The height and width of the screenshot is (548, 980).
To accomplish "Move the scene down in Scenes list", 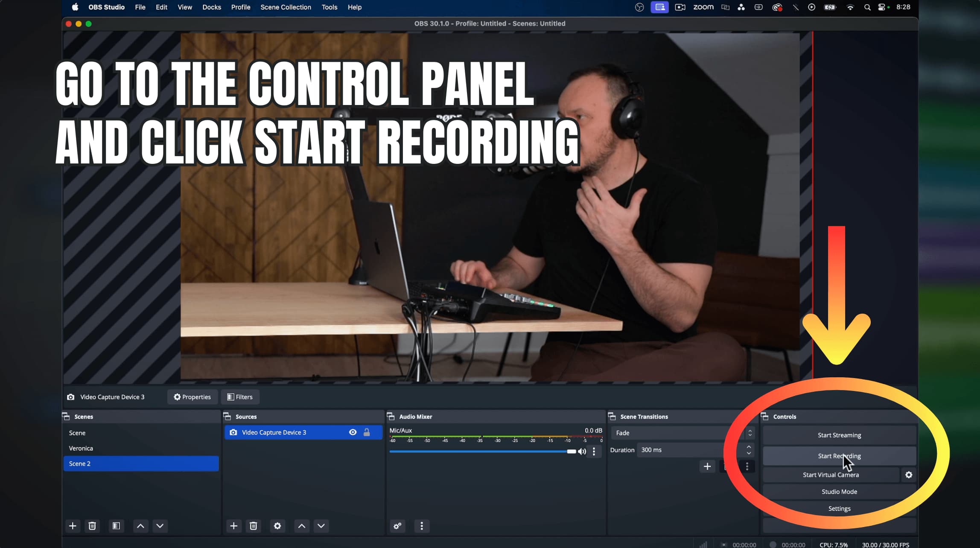I will point(160,526).
